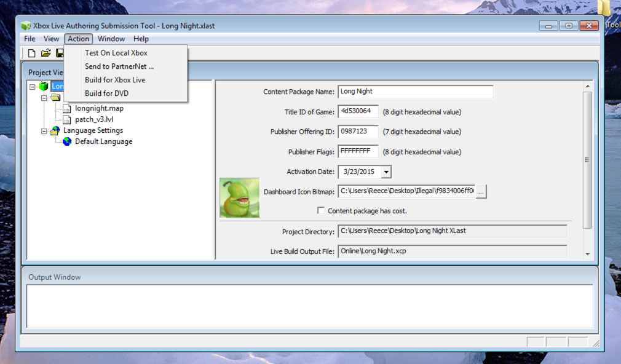The width and height of the screenshot is (621, 364).
Task: Select the green cube project root icon
Action: click(44, 86)
